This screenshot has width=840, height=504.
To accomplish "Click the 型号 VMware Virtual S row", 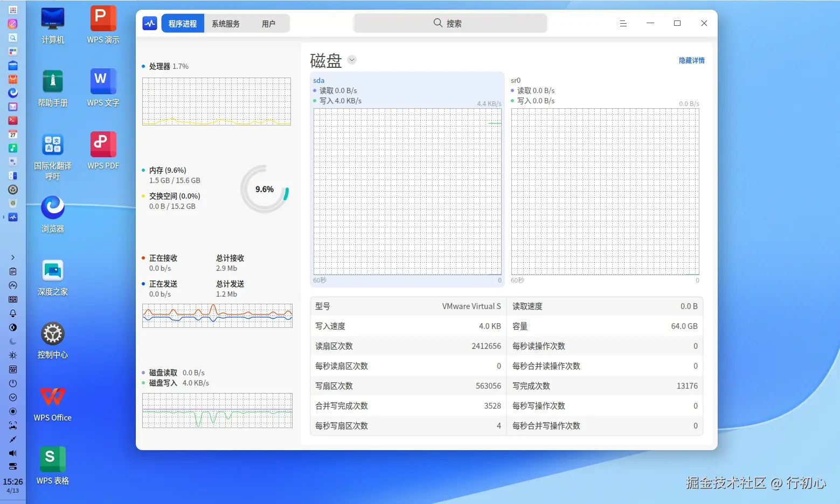I will [408, 306].
